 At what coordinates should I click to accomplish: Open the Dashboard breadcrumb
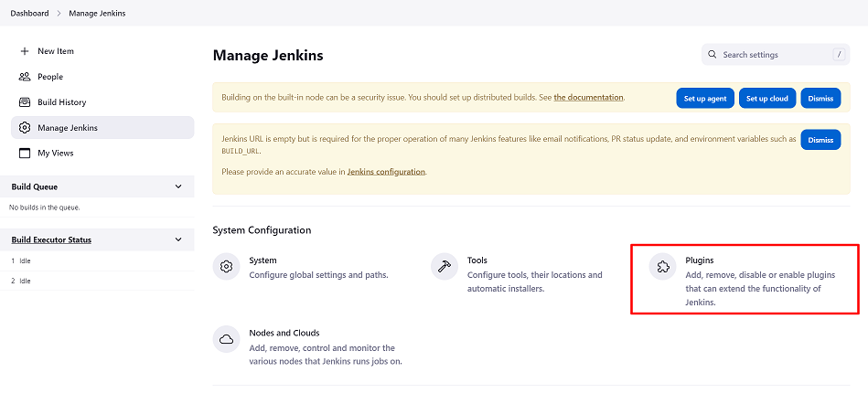[30, 14]
